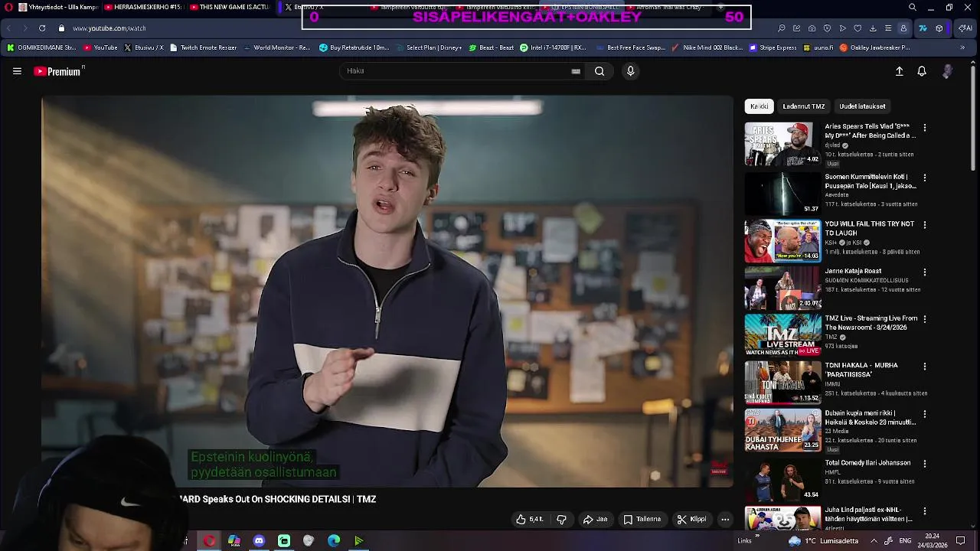Click the www.youtube.com/watch address bar
This screenshot has width=980, height=551.
[x=109, y=28]
